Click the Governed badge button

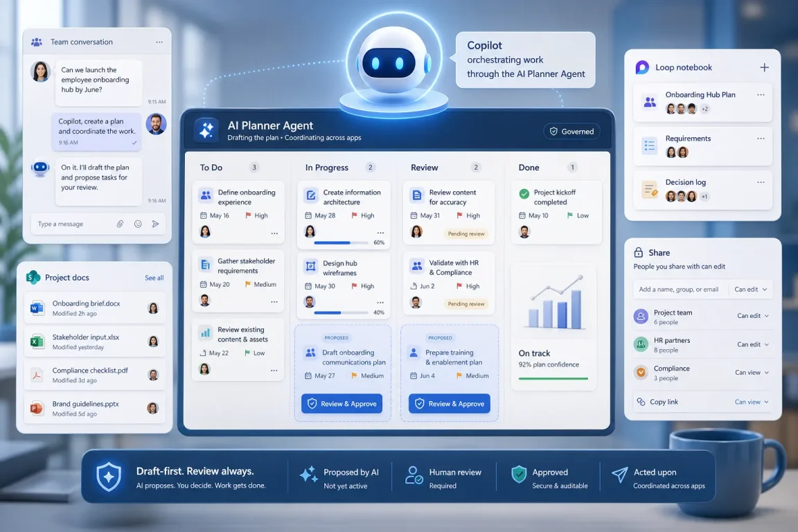click(571, 132)
